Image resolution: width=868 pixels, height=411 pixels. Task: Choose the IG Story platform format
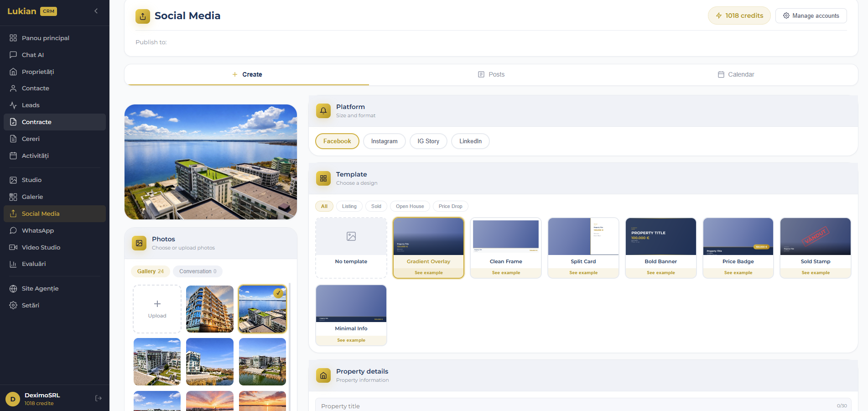point(428,141)
